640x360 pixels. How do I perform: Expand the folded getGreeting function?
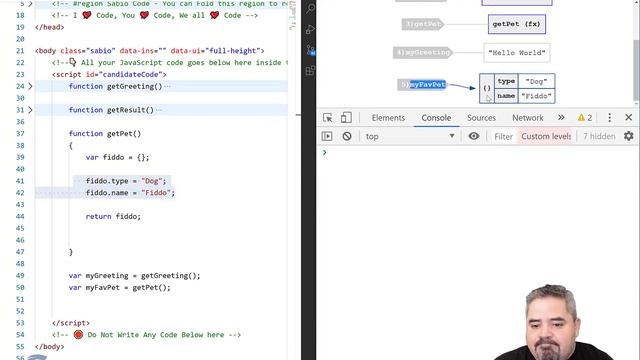point(30,86)
